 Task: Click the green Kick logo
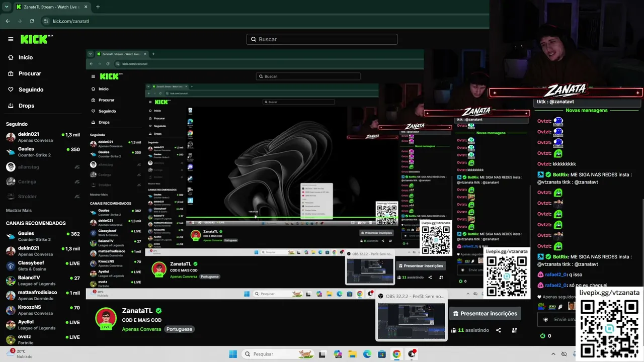point(37,39)
